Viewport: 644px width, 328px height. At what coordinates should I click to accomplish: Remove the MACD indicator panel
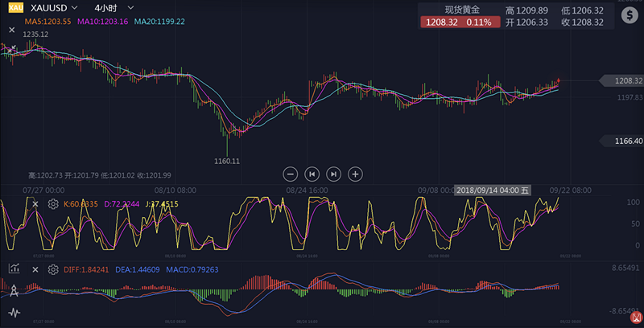[35, 269]
